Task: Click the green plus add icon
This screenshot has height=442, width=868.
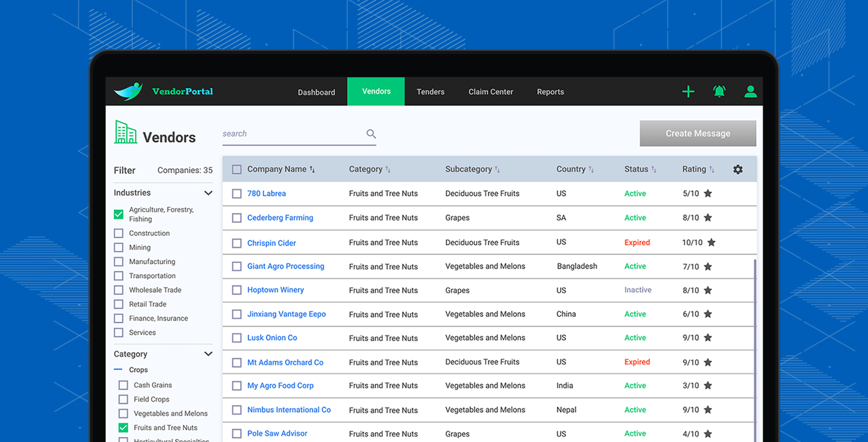Action: (x=688, y=91)
